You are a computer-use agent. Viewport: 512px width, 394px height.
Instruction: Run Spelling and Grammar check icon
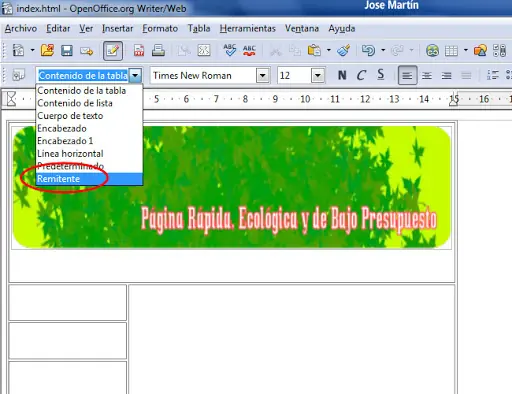(230, 50)
